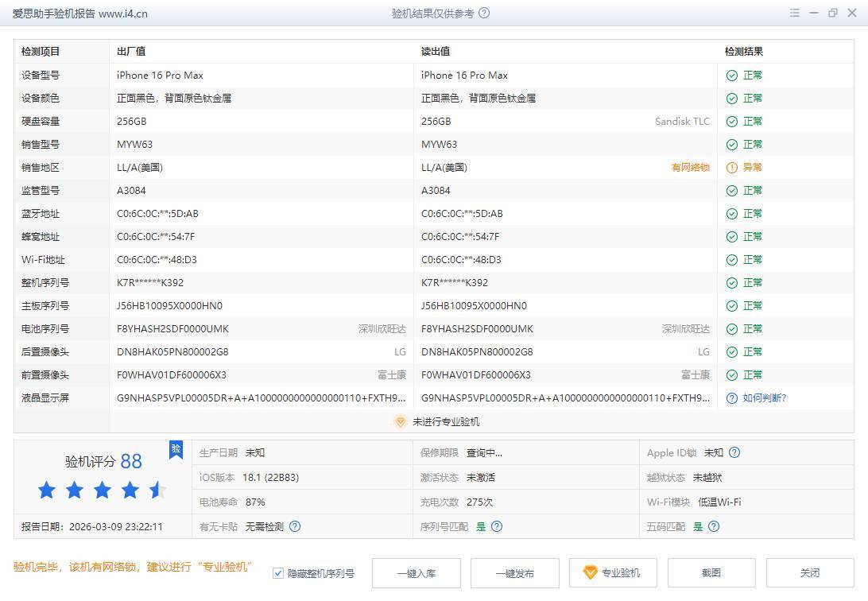This screenshot has width=868, height=601.
Task: Click the help icon beside 五码匹配
Action: tap(714, 526)
